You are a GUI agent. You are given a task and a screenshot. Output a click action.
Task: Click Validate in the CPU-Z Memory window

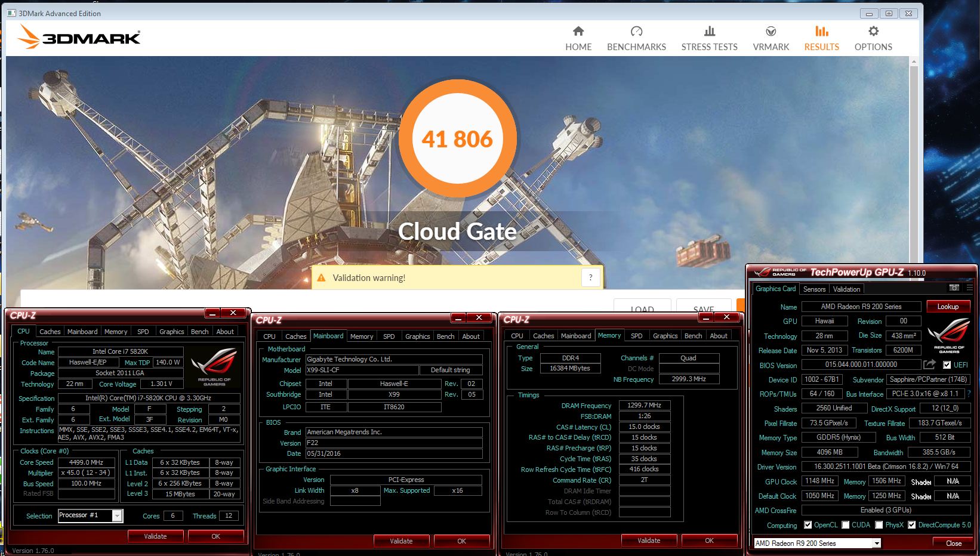coord(649,540)
